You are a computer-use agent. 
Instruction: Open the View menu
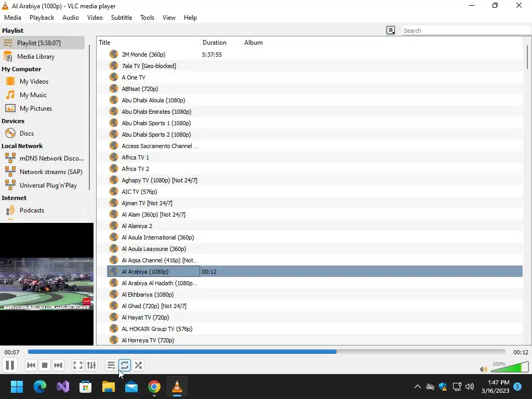[x=169, y=18]
